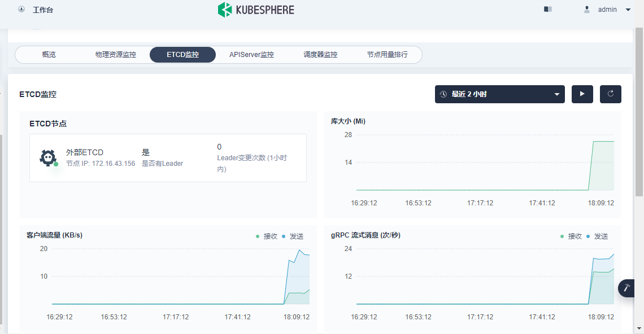This screenshot has width=644, height=334.
Task: Open the 工作台 workbench link
Action: [43, 10]
